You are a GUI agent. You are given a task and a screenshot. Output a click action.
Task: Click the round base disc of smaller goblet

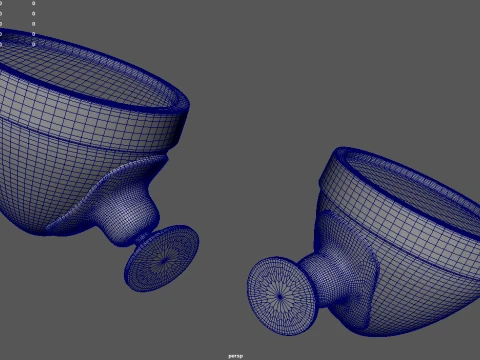click(282, 296)
